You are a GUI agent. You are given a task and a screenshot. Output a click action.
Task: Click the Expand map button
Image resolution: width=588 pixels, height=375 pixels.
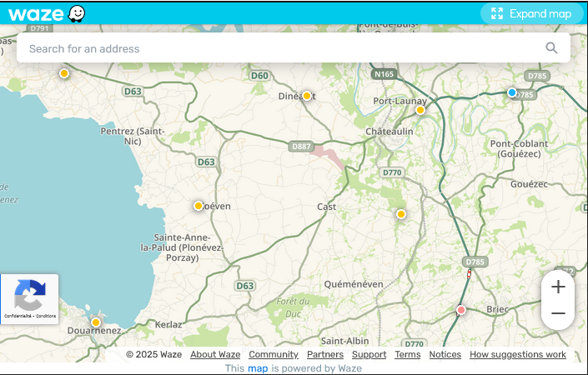[531, 13]
